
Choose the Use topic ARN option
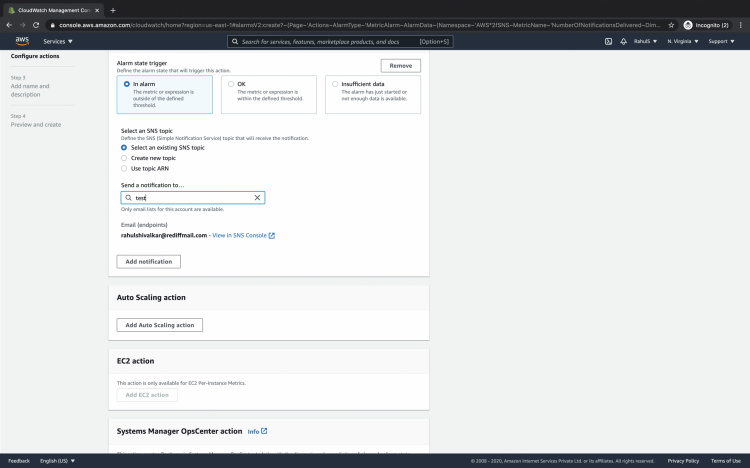pos(124,168)
